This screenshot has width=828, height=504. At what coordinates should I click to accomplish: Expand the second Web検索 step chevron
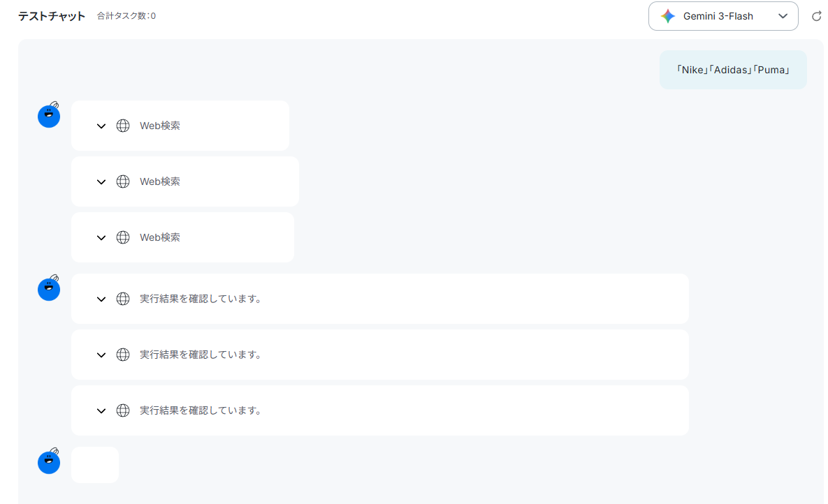click(101, 182)
